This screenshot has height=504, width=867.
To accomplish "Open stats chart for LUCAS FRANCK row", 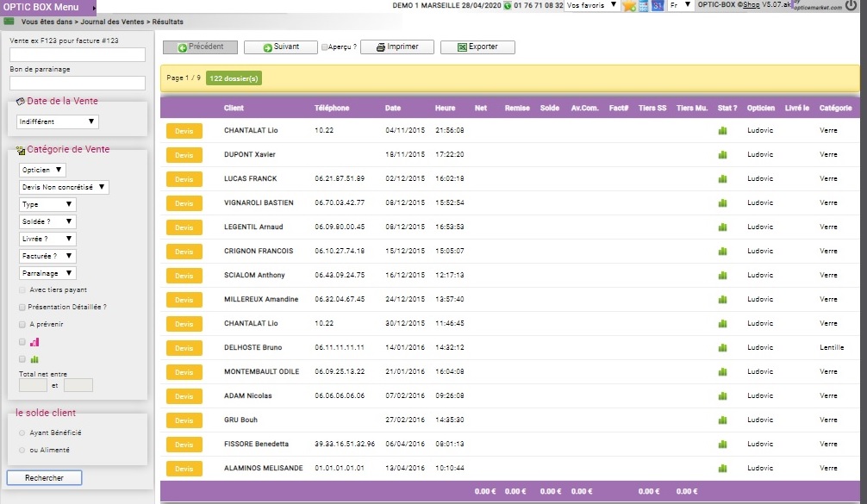I will pyautogui.click(x=722, y=179).
